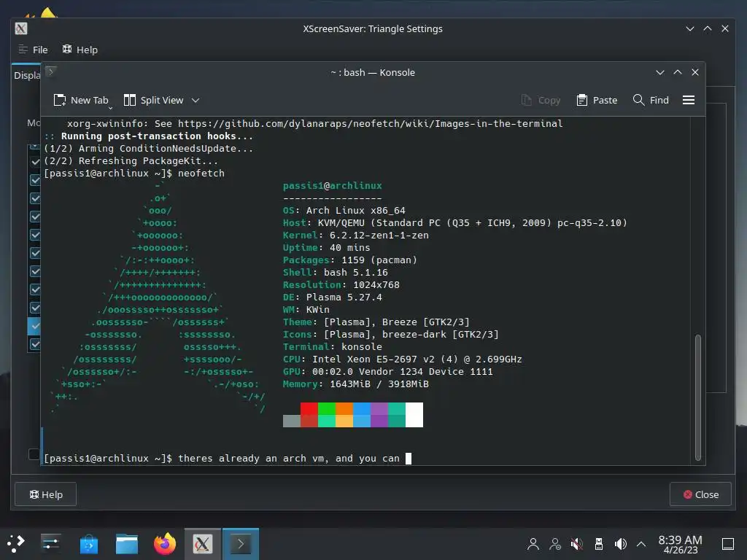Viewport: 747px width, 560px height.
Task: Click the 'Packages: 1159 (pacman)' line
Action: (349, 260)
